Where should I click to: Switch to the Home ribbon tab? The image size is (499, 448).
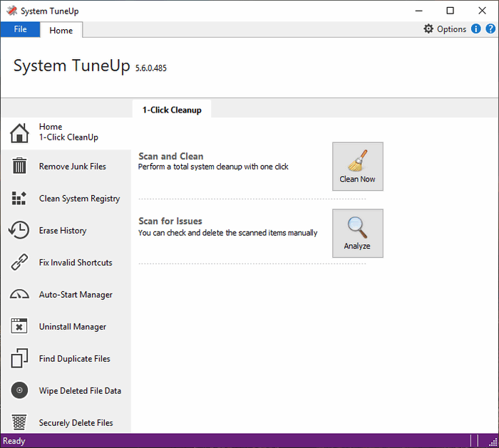(x=61, y=30)
